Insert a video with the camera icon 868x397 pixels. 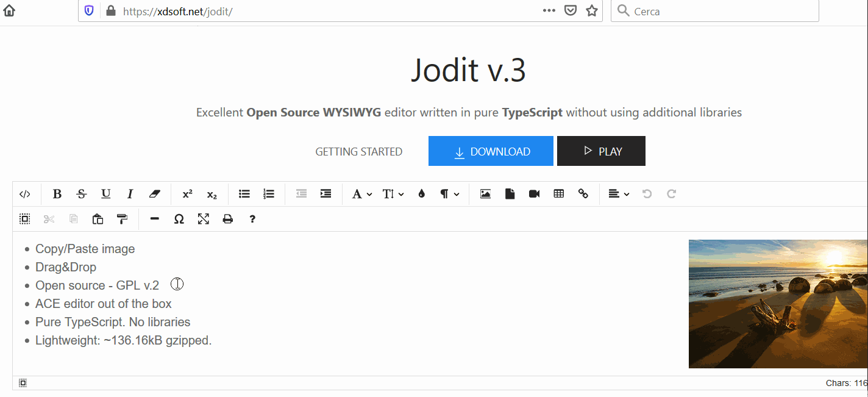coord(535,193)
